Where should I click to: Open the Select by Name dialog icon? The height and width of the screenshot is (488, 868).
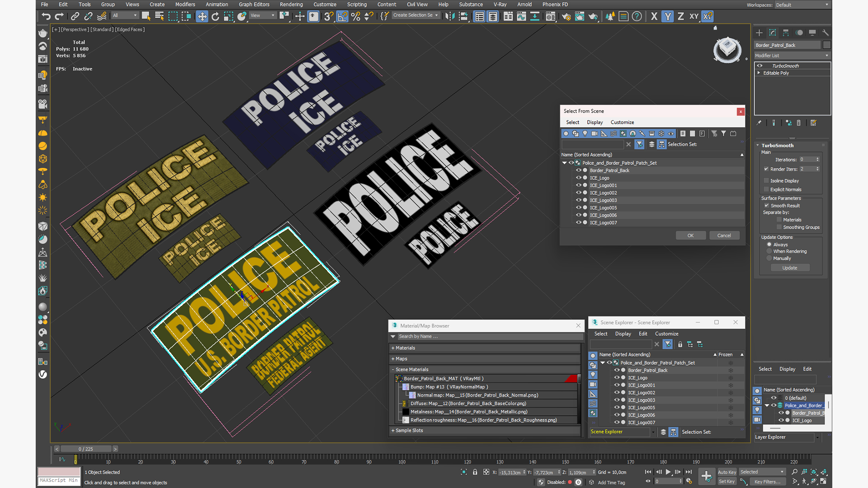pos(160,16)
